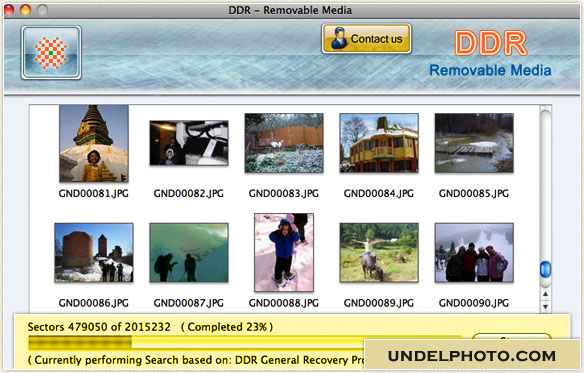Click the scrollbar up arrow
Image resolution: width=584 pixels, height=373 pixels.
tap(545, 294)
